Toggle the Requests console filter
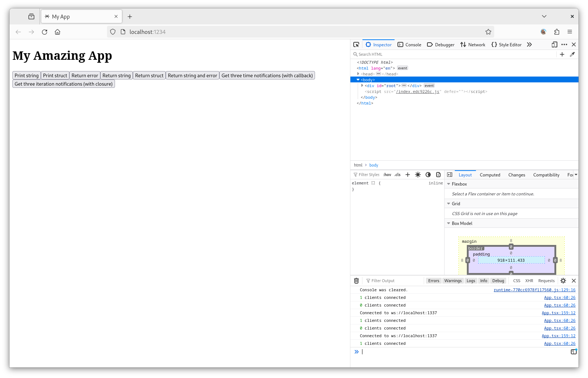 tap(546, 281)
